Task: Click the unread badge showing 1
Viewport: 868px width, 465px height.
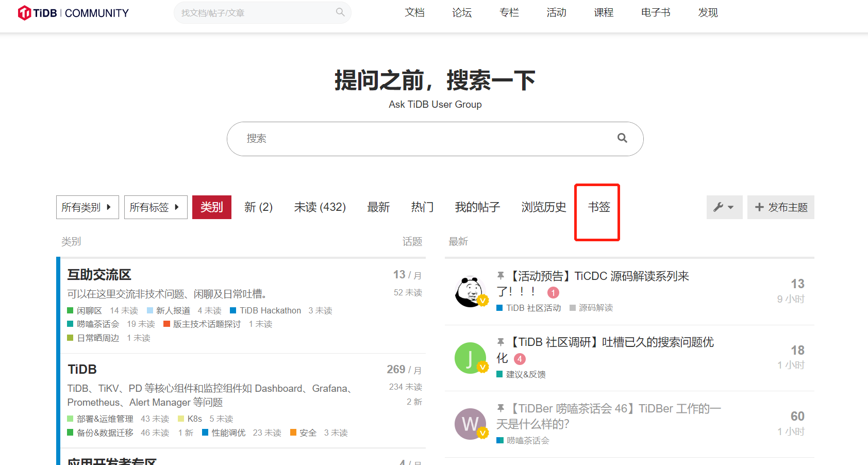Action: point(553,293)
